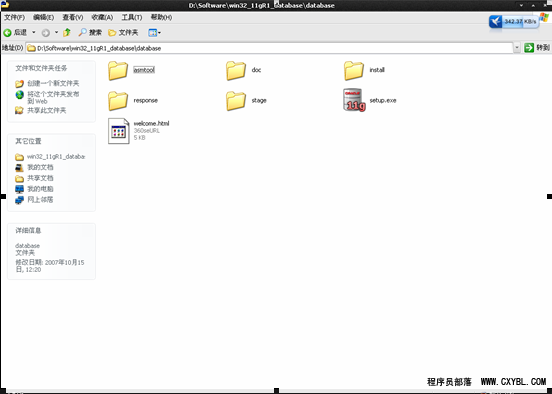Viewport: 552px width, 394px height.
Task: Open the Views layout button
Action: 152,33
